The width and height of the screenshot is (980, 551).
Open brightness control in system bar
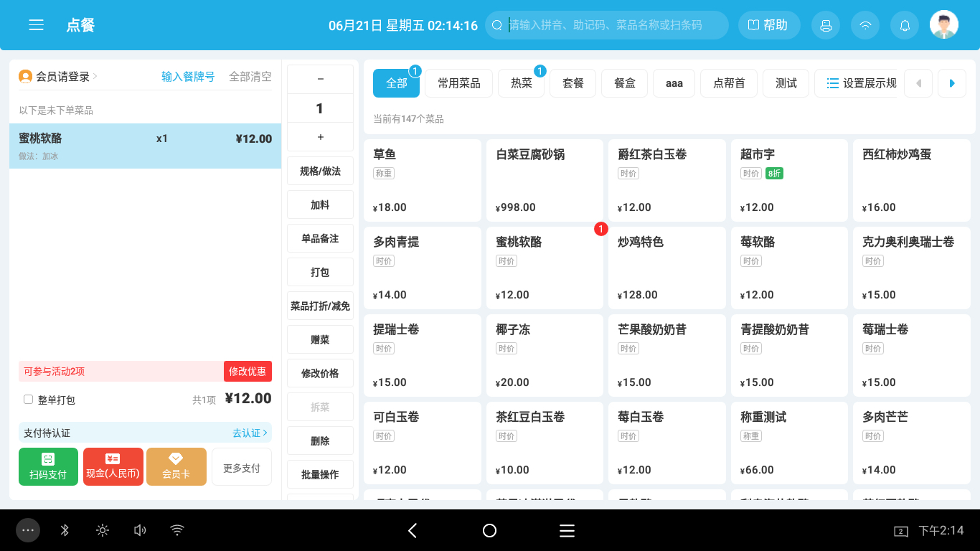click(x=103, y=530)
